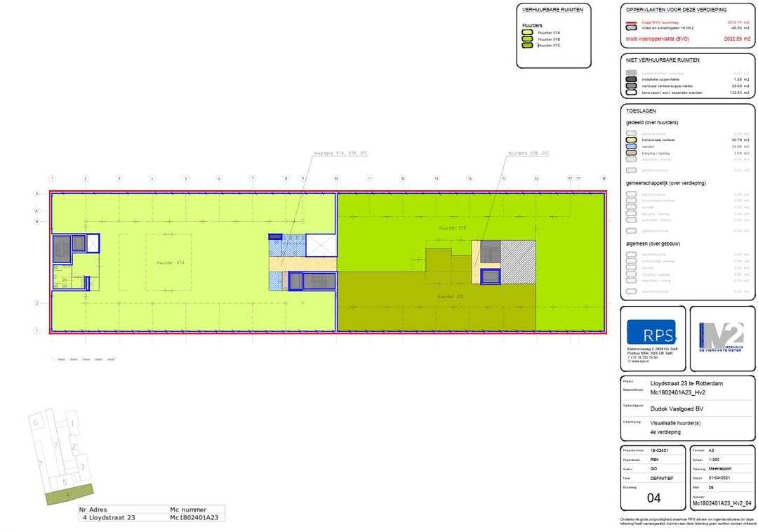Click the 'Huurders 07A, 07B, 07C' callout label
758x532 pixels.
[341, 152]
